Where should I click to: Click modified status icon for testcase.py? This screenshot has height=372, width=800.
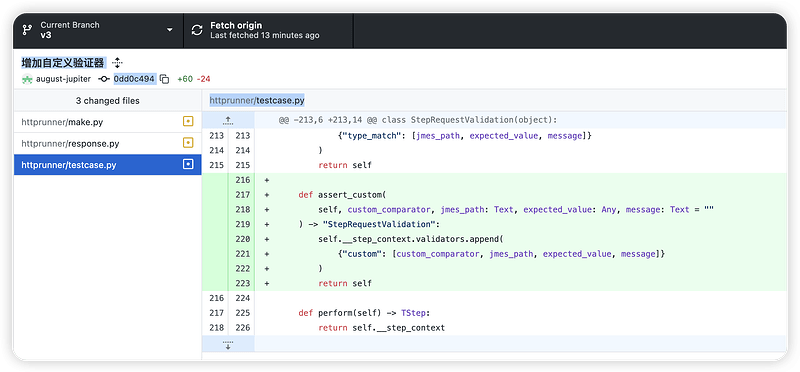[188, 164]
